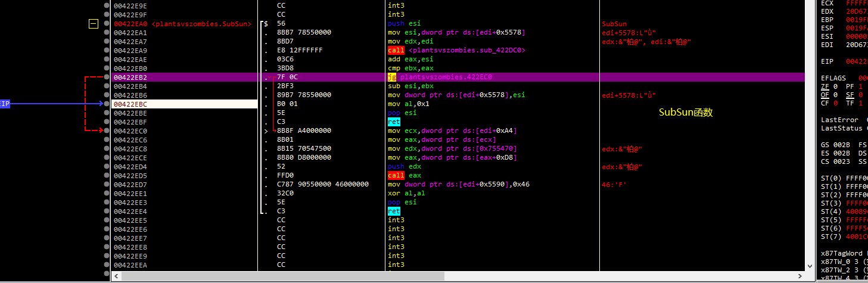Toggle breakpoint bullet at address 00422EB2
The width and height of the screenshot is (868, 283).
pyautogui.click(x=107, y=77)
